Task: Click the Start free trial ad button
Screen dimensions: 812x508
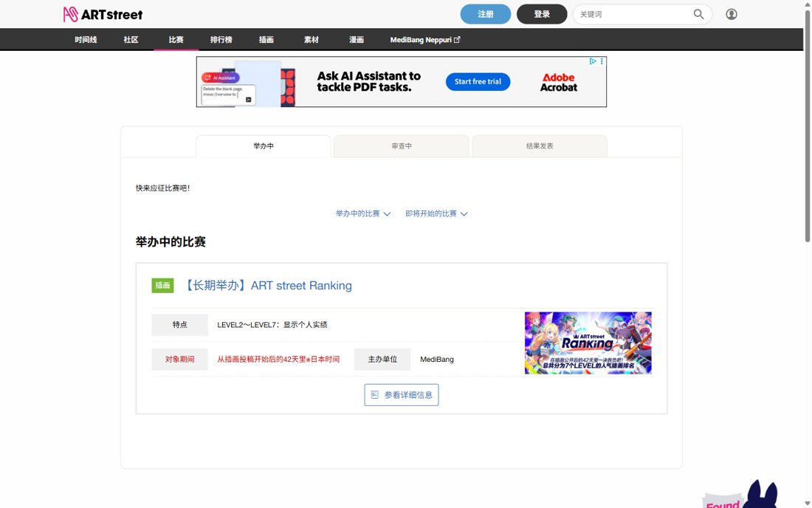Action: point(478,82)
